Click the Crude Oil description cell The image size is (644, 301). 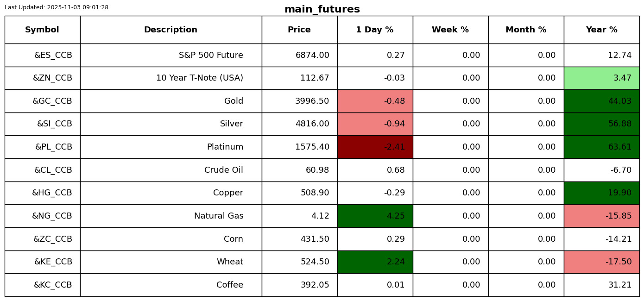pos(170,170)
